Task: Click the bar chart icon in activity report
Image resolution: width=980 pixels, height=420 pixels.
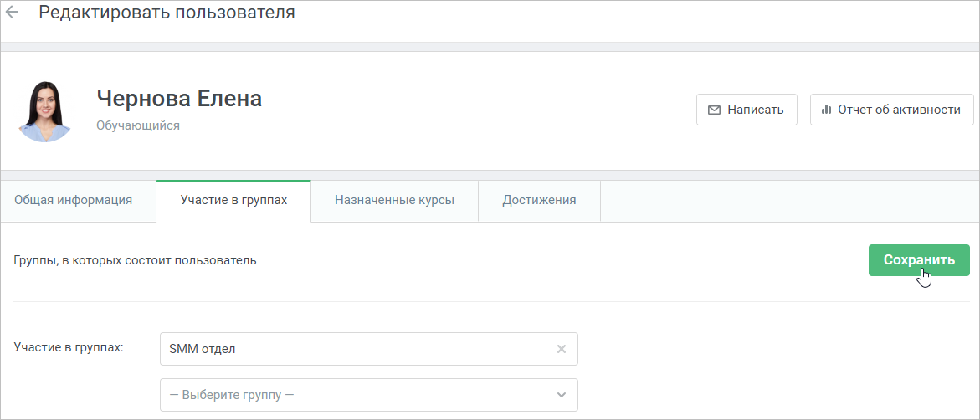Action: click(826, 110)
